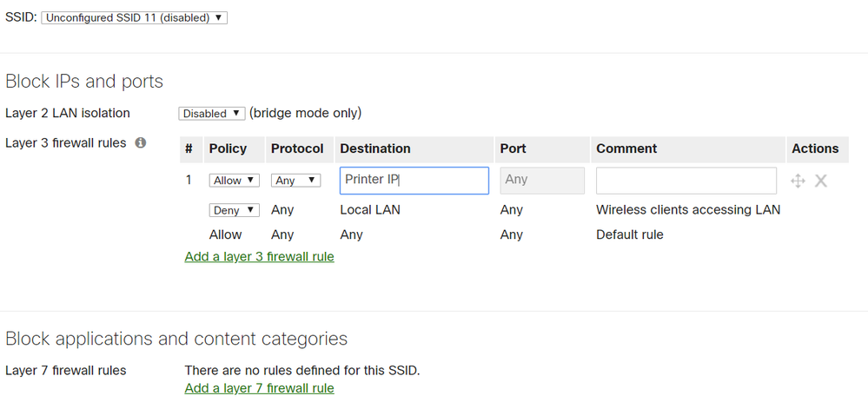This screenshot has height=409, width=868.
Task: Open the SSID selection dropdown
Action: 134,17
